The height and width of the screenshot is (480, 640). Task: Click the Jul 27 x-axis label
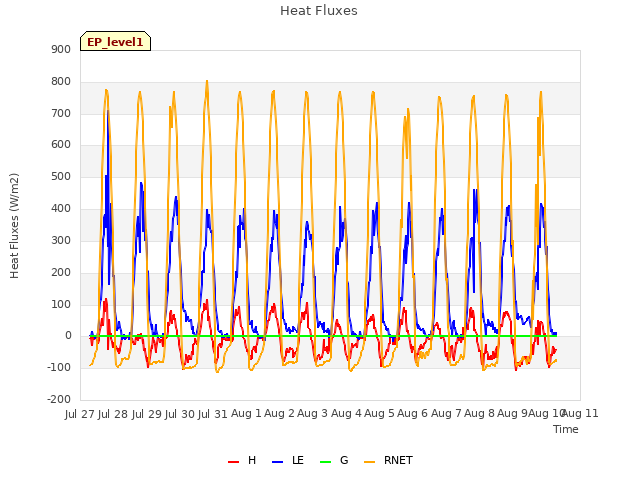coord(80,414)
